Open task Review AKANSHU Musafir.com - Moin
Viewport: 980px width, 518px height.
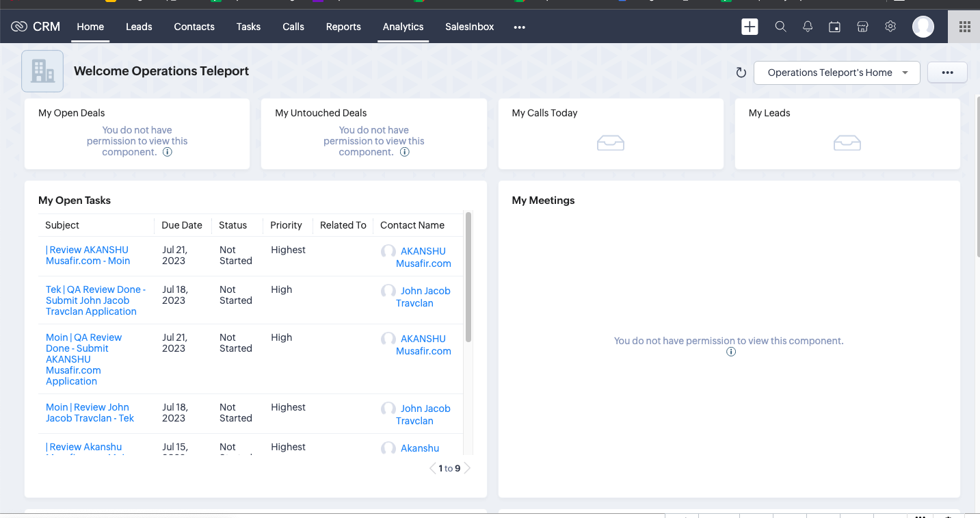(x=88, y=255)
